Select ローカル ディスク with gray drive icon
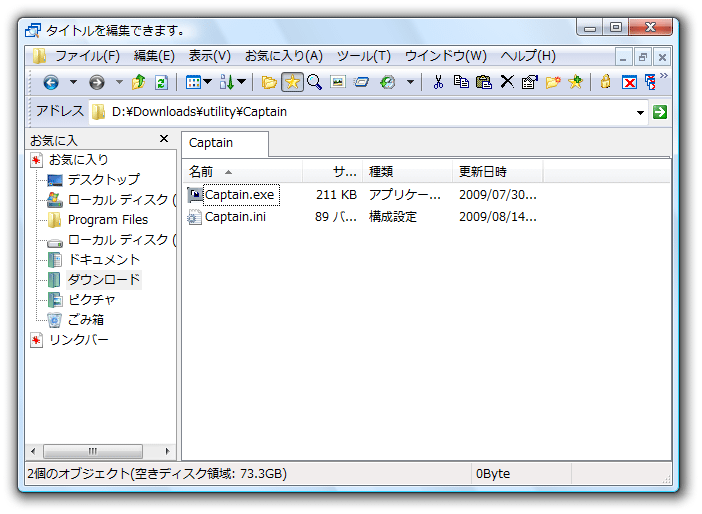Screen dimensions: 702x514 click(121, 240)
